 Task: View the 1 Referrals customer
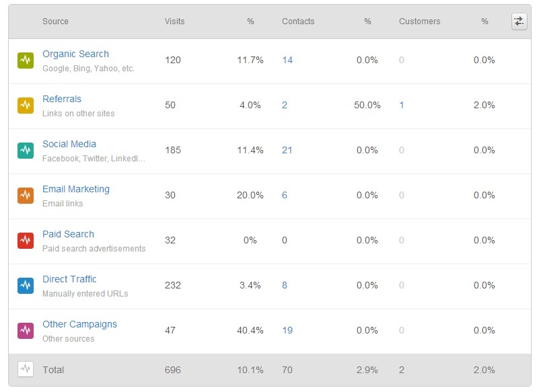pyautogui.click(x=401, y=105)
